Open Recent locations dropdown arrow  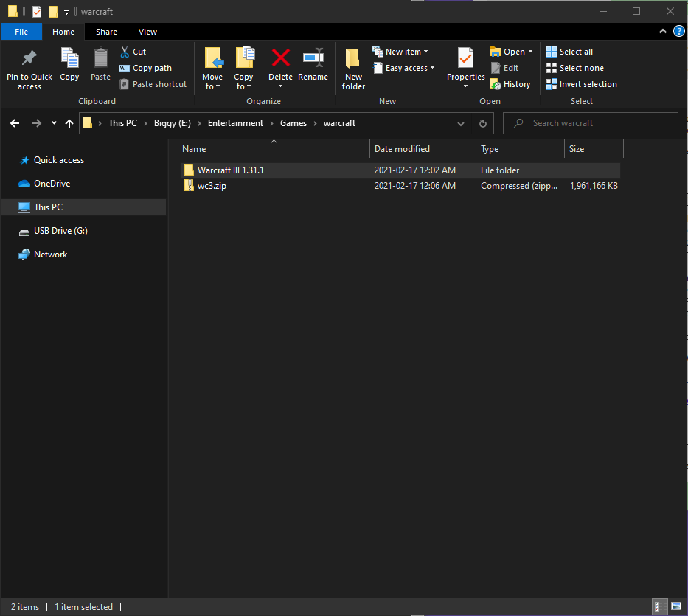tap(54, 123)
